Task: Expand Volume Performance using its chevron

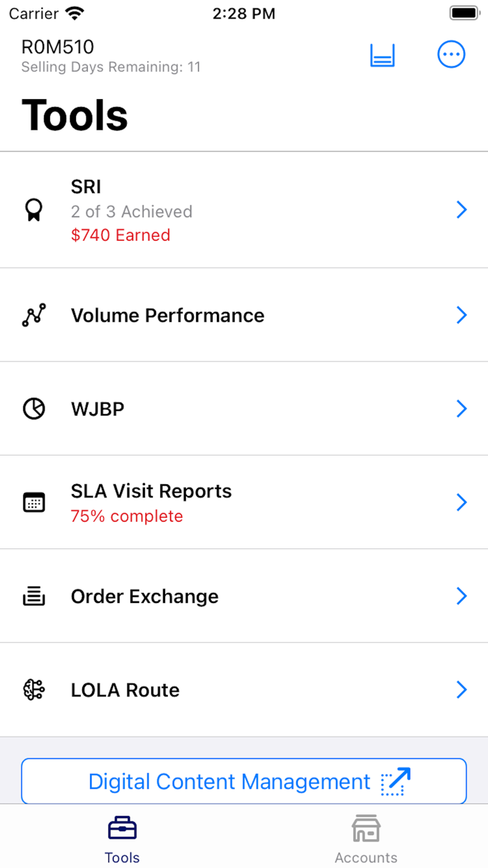Action: pos(461,315)
